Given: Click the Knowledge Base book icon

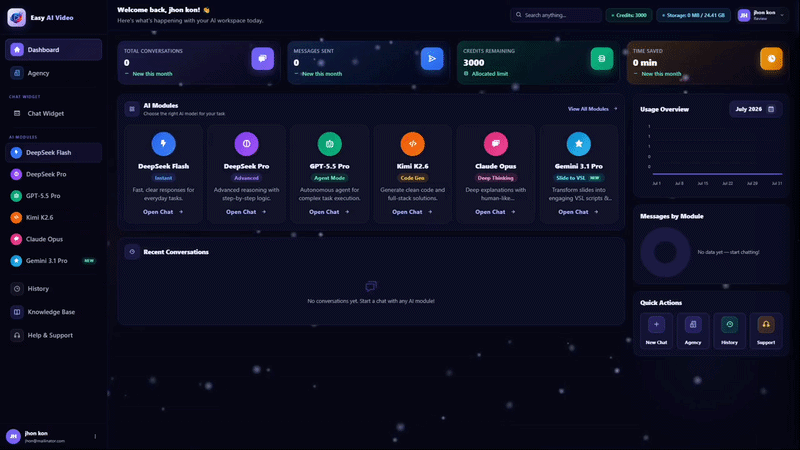Looking at the screenshot, I should tap(17, 312).
